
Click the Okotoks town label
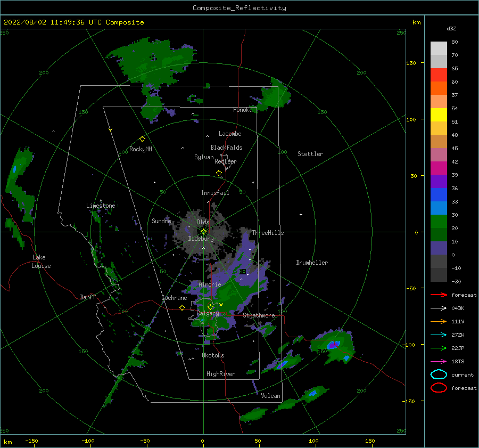click(x=213, y=355)
